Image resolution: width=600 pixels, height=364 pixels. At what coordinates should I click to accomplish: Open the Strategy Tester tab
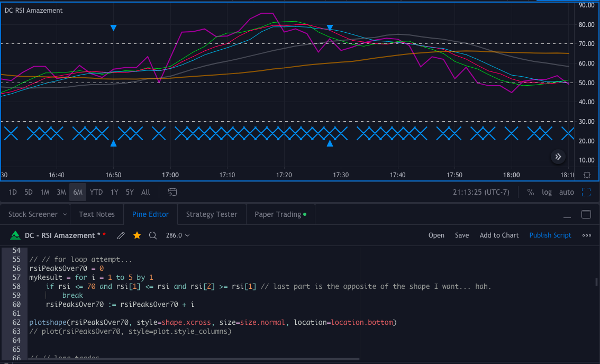point(212,214)
